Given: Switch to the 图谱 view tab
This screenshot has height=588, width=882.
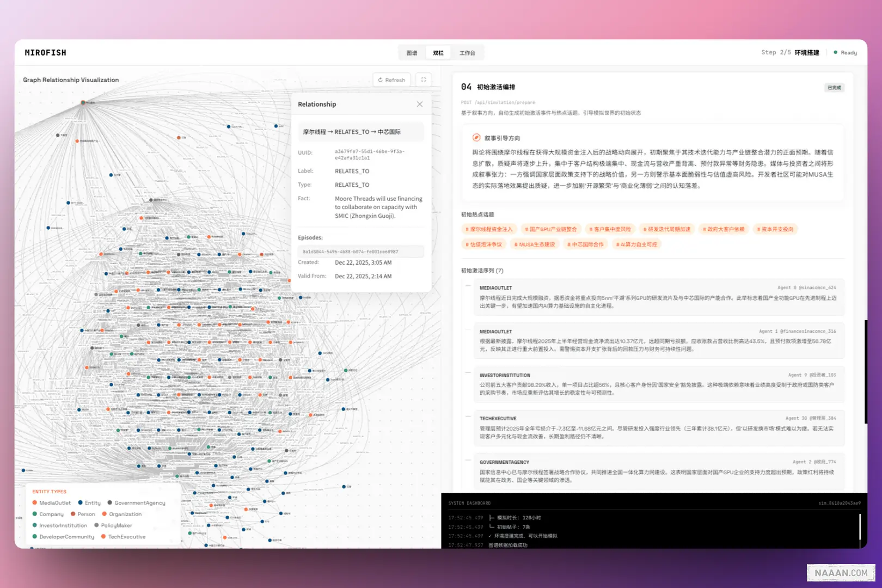Looking at the screenshot, I should point(412,53).
